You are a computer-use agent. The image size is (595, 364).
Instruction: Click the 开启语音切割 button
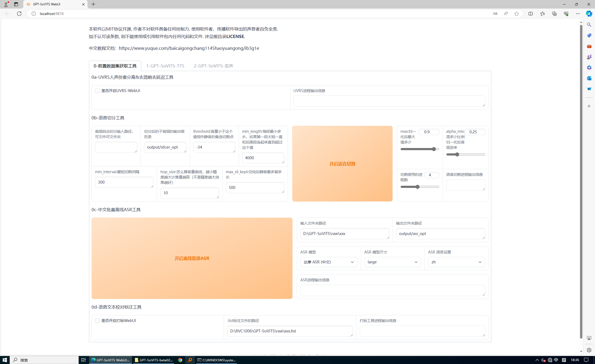point(342,164)
